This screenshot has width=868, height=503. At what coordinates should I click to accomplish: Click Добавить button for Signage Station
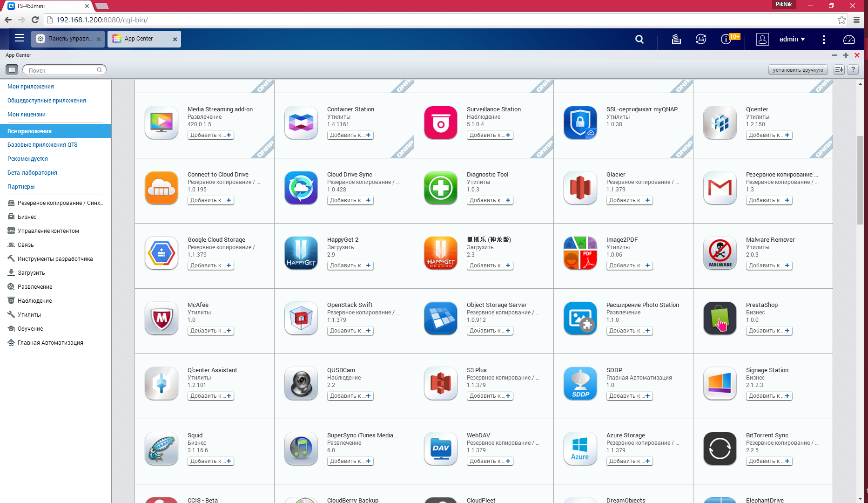(x=769, y=396)
